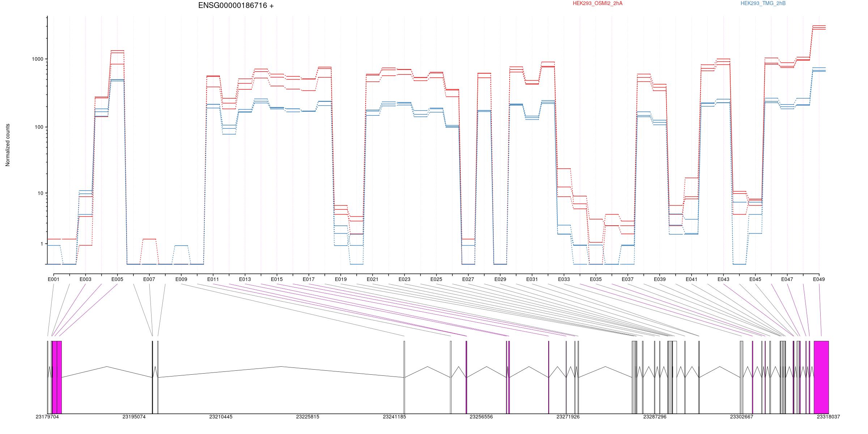Select the HEK293_OSMI2_2hA legend label
Viewport: 868px width, 434px height.
(597, 3)
